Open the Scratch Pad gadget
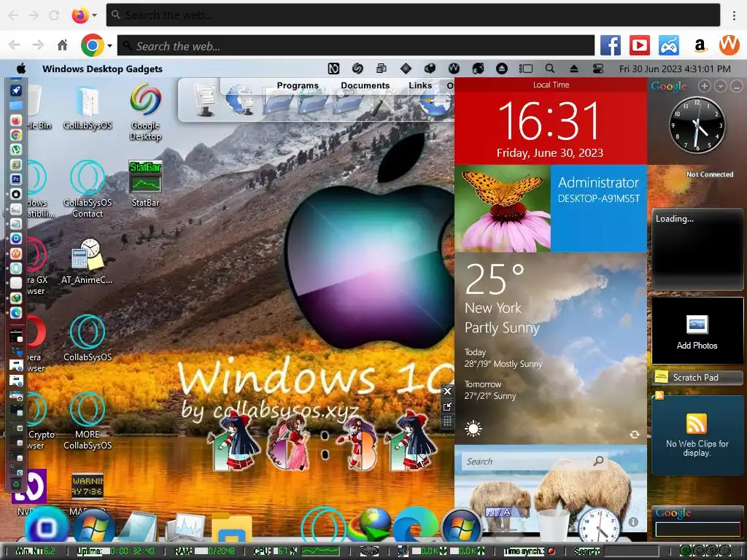The width and height of the screenshot is (747, 560). 697,378
